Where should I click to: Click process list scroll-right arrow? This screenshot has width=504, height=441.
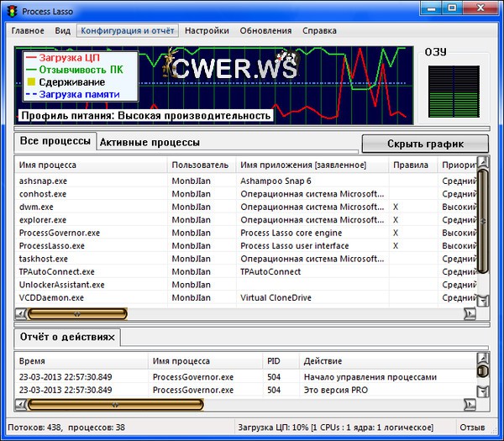[x=470, y=313]
